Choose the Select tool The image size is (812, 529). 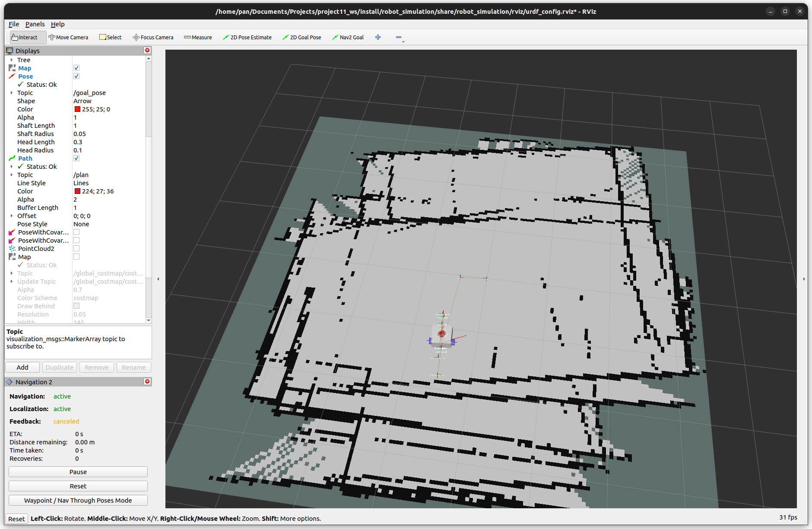click(111, 37)
